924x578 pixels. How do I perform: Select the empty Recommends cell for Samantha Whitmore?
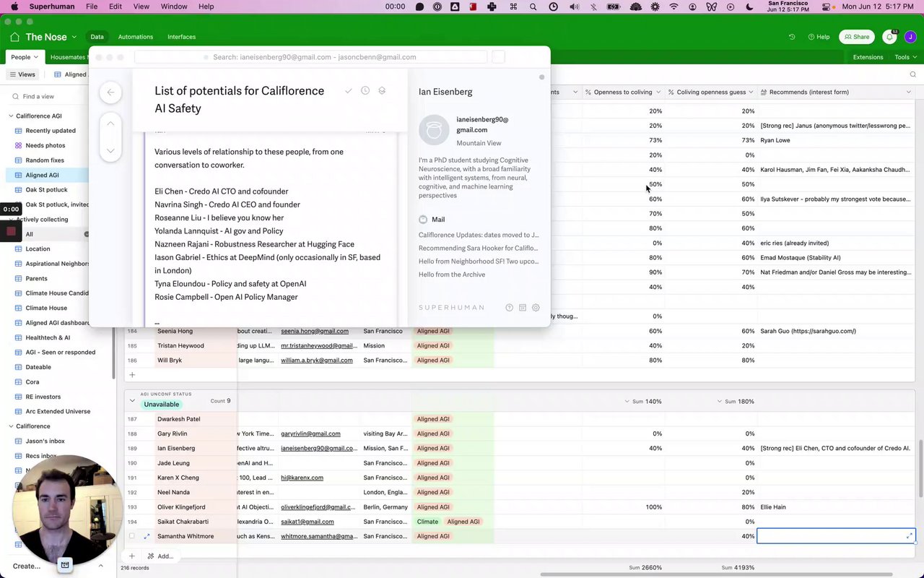(836, 536)
